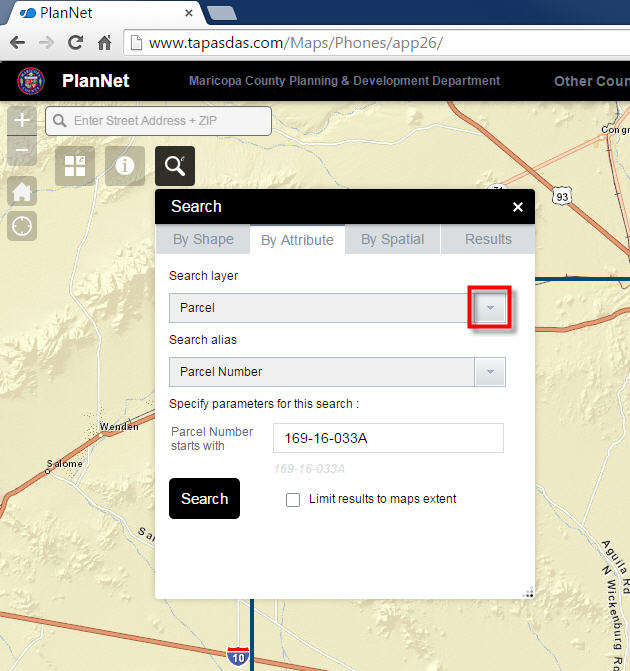Zoom out the map with minus button
Viewport: 630px width, 671px height.
22,150
